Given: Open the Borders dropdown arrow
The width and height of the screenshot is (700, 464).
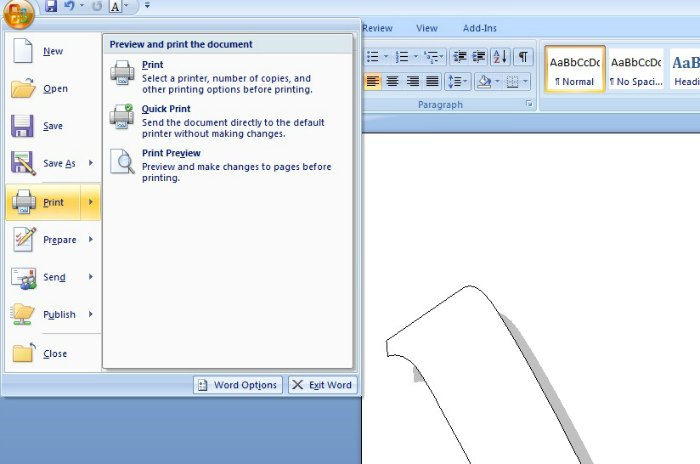Looking at the screenshot, I should pos(525,81).
